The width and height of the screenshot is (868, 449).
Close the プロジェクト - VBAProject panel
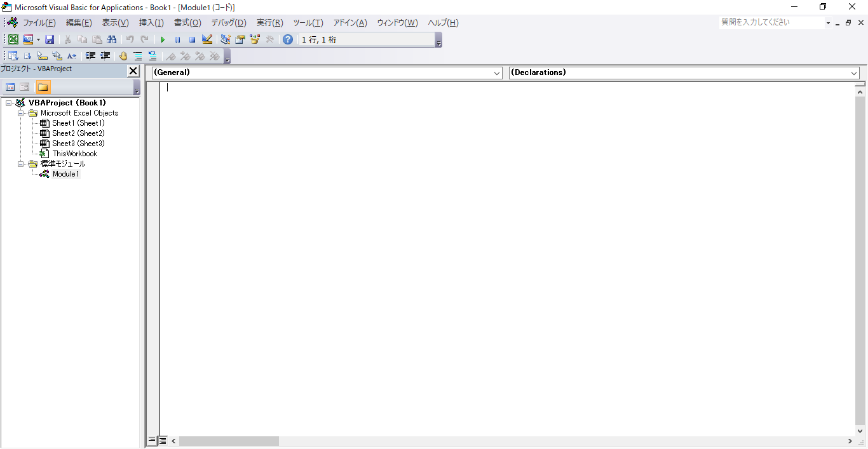tap(133, 71)
